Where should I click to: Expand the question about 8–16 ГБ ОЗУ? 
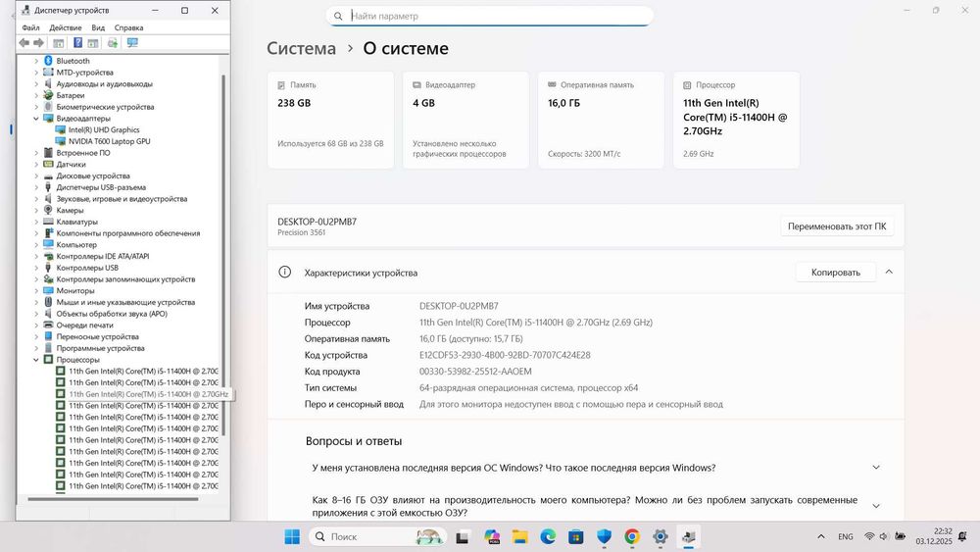pyautogui.click(x=876, y=506)
